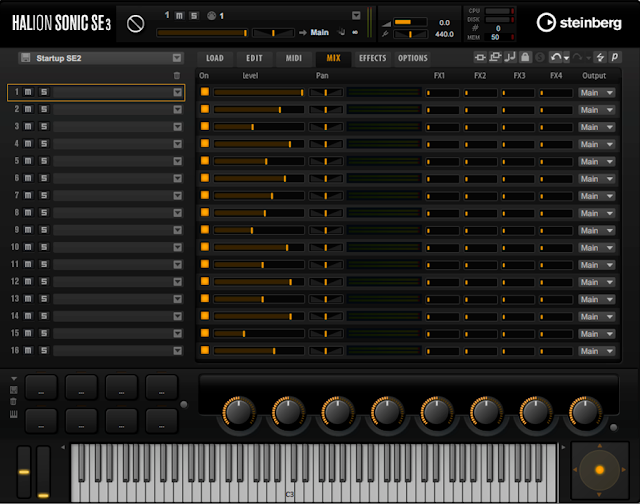Switch to the MIDI tab
Image resolution: width=640 pixels, height=504 pixels.
pos(294,58)
